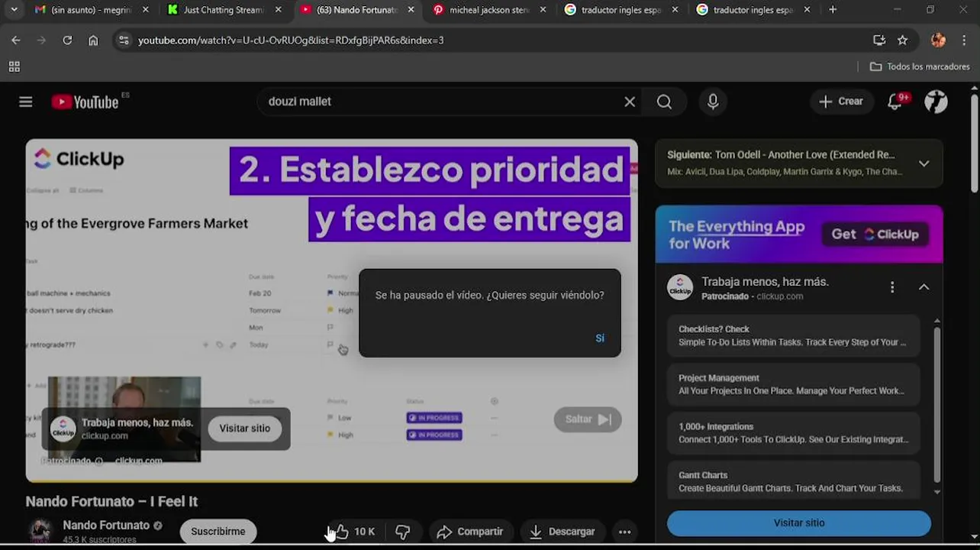
Task: Open the 1,000+ Integrations ad link
Action: click(794, 433)
